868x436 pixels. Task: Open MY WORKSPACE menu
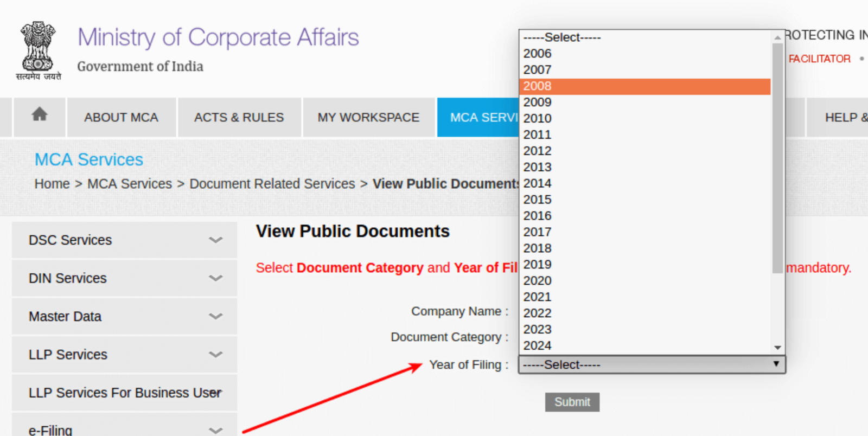pyautogui.click(x=368, y=117)
